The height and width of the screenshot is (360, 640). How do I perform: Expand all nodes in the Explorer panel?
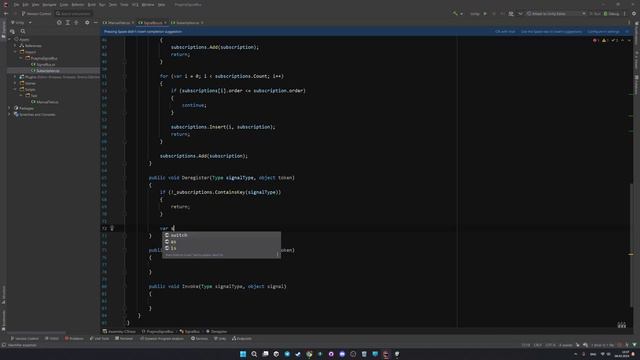pos(68,23)
